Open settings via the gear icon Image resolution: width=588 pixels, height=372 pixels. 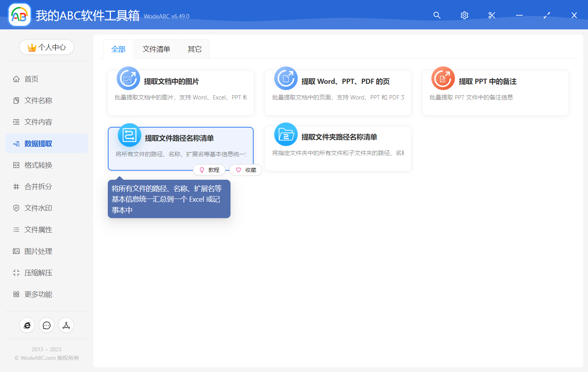(x=464, y=15)
